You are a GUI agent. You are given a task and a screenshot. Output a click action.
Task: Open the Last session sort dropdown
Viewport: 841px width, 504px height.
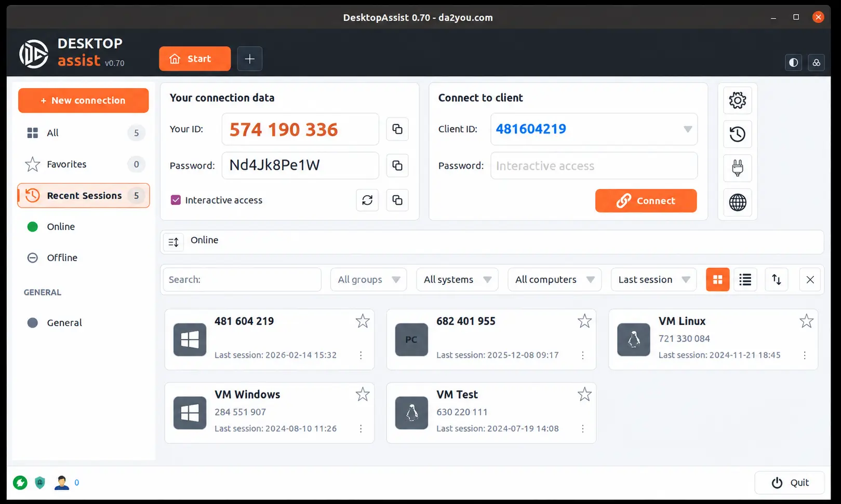click(x=653, y=280)
